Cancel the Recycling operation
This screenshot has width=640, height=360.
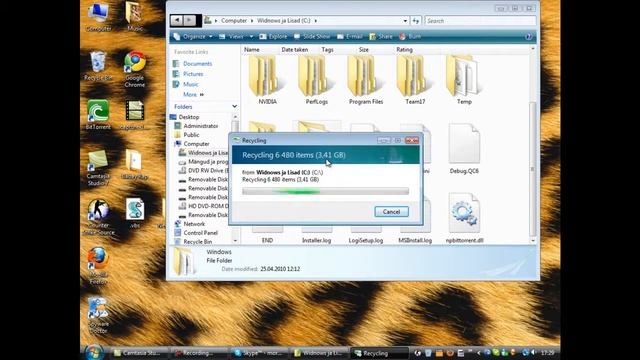(391, 211)
